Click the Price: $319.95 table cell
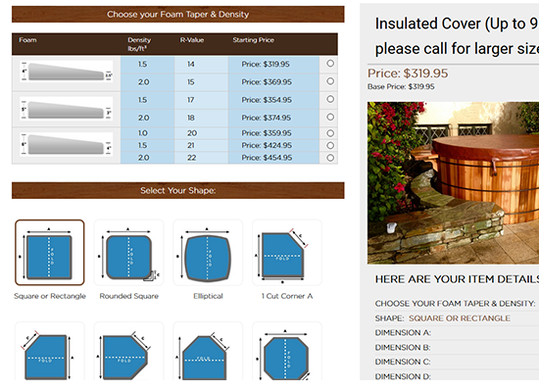This screenshot has width=539, height=392. click(274, 65)
